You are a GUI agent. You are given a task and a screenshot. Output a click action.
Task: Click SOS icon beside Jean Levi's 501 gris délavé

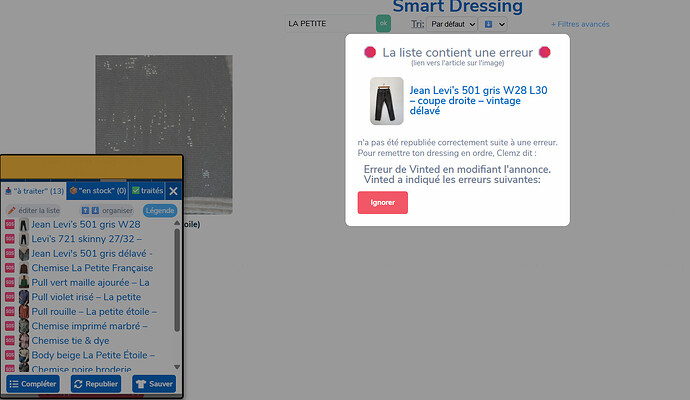click(10, 253)
